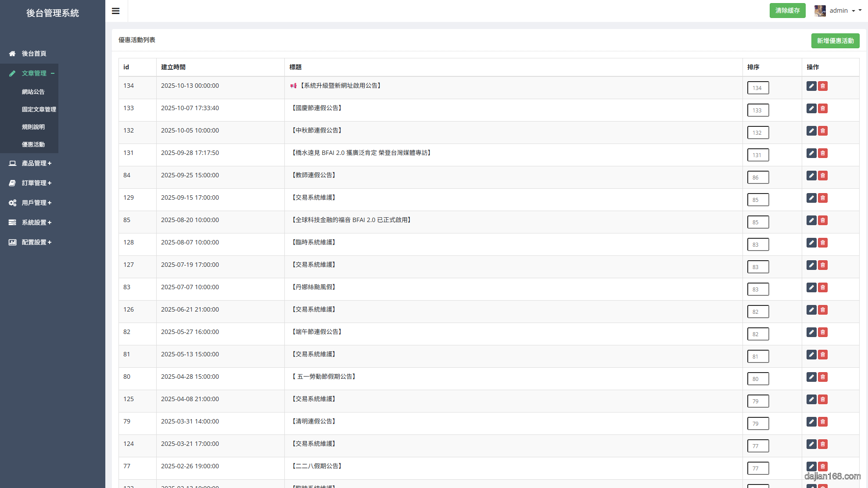
Task: Edit the 中秋節連假公告 entry via pencil icon
Action: click(811, 131)
